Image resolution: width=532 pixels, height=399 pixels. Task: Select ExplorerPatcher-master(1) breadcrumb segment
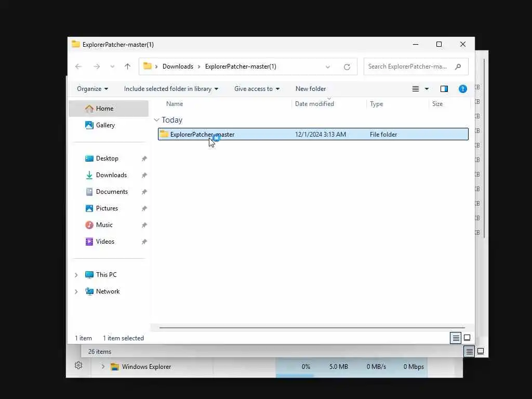click(x=241, y=66)
